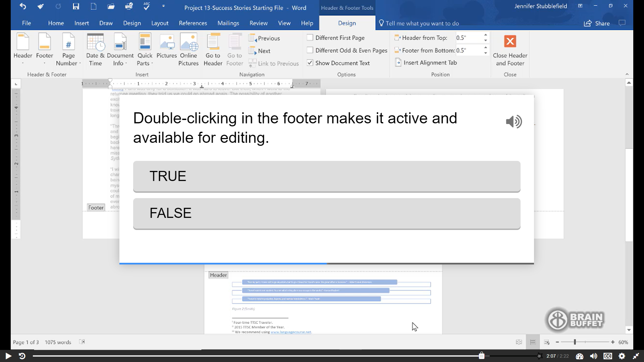The width and height of the screenshot is (644, 362).
Task: Open the Layout ribbon tab
Action: [x=160, y=23]
